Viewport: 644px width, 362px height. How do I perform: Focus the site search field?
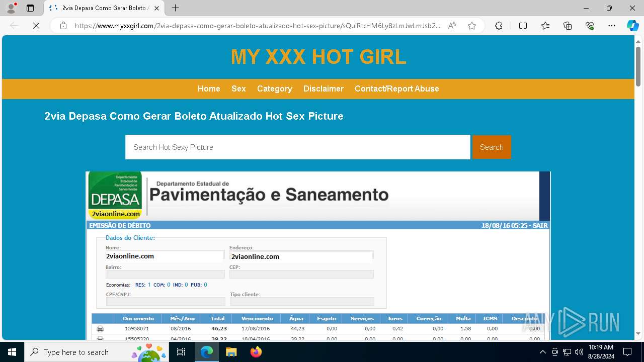coord(298,147)
